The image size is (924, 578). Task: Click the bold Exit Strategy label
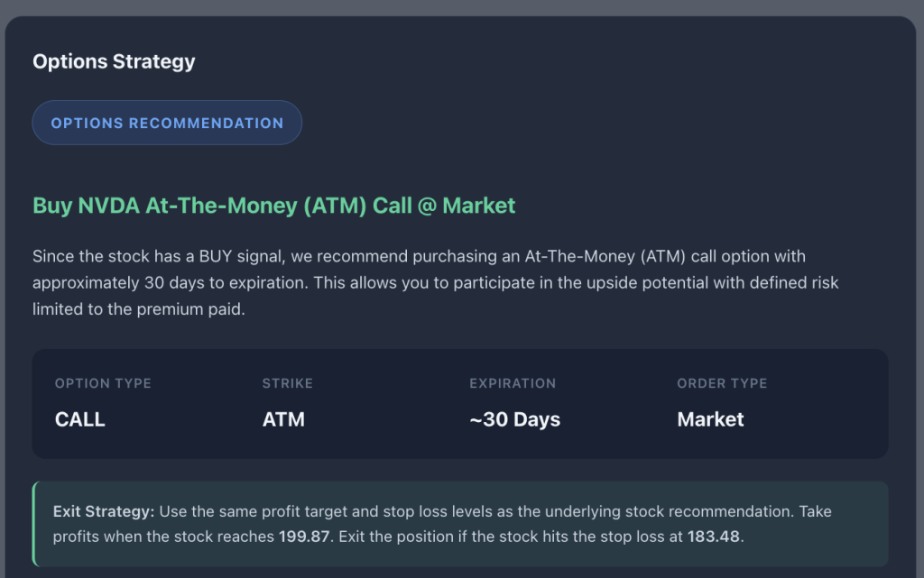pos(104,511)
